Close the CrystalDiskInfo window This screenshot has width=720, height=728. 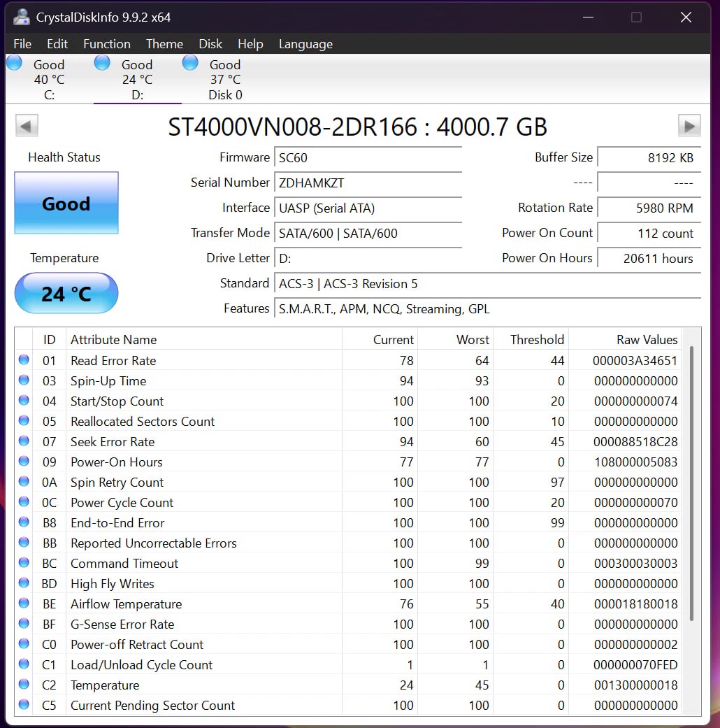[x=686, y=17]
